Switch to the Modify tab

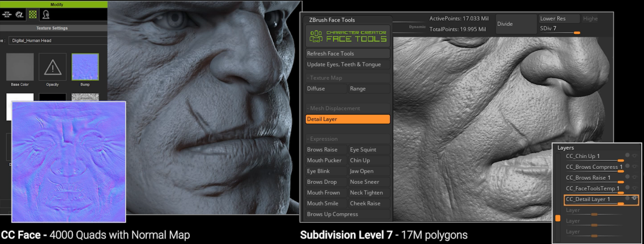click(57, 4)
